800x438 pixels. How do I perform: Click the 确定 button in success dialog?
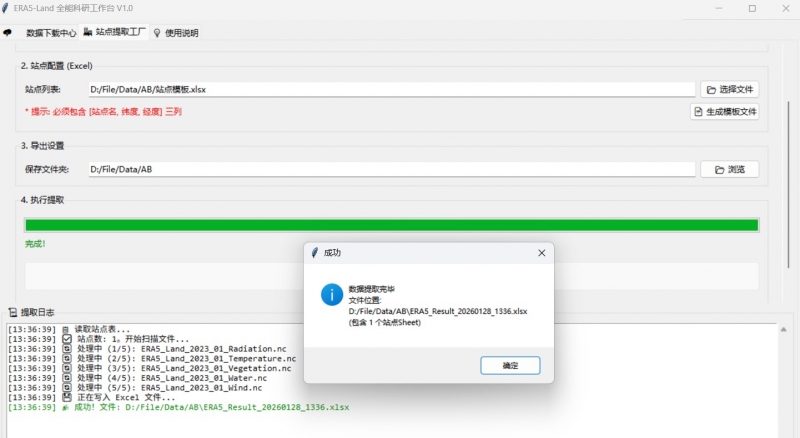click(510, 366)
